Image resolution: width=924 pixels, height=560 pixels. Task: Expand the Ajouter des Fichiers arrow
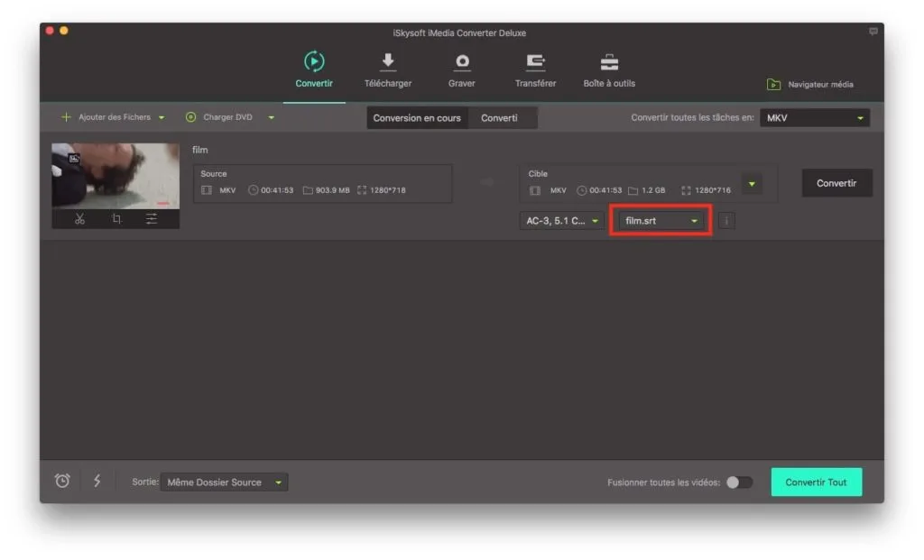coord(162,118)
